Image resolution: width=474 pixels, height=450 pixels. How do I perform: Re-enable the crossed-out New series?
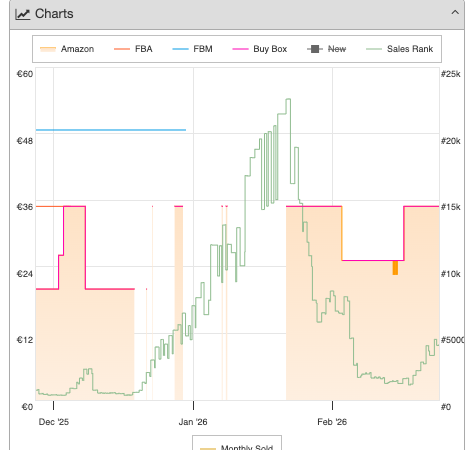coord(327,49)
